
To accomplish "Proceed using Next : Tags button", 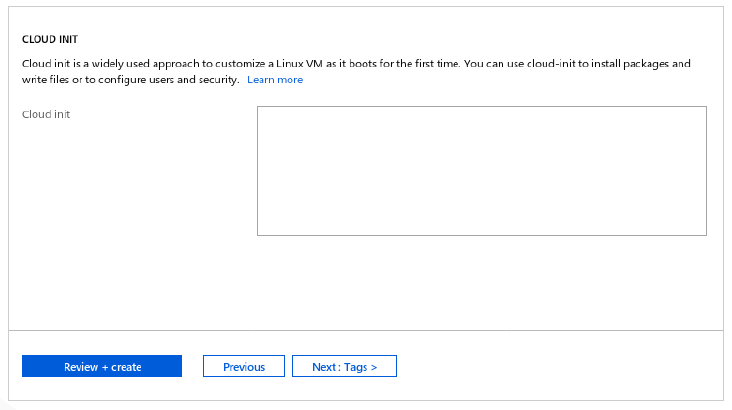I will coord(345,366).
